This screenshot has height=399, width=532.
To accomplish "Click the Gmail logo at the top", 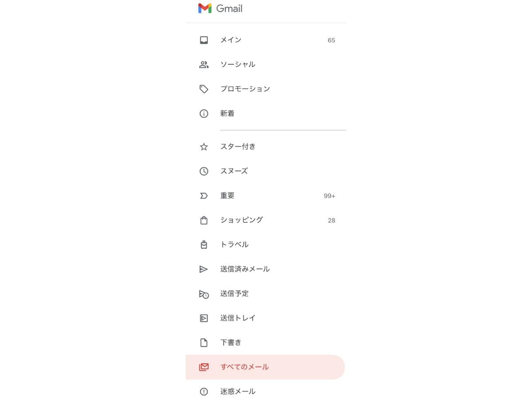I will coord(220,8).
